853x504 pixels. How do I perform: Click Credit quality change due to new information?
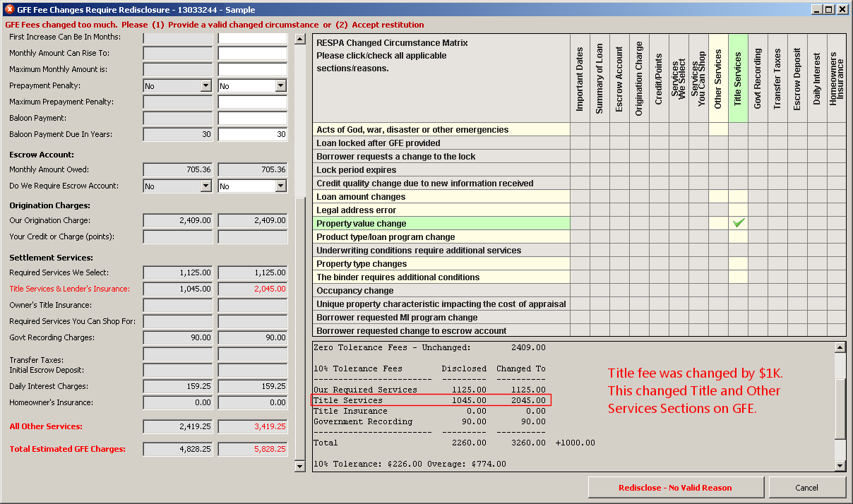click(441, 183)
